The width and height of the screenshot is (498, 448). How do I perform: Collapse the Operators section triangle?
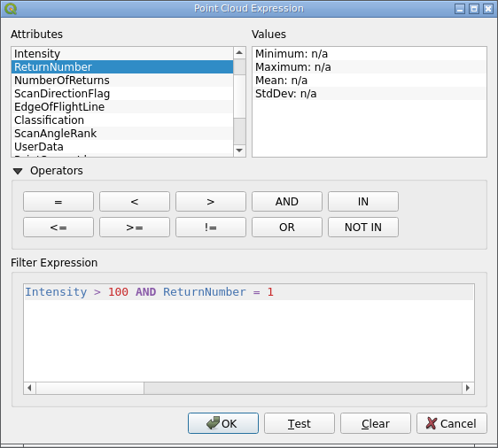point(18,172)
